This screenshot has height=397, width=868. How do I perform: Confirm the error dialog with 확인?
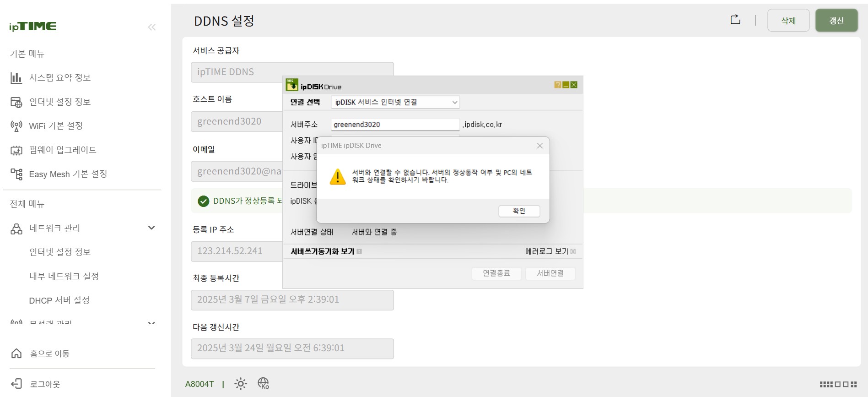click(x=519, y=211)
